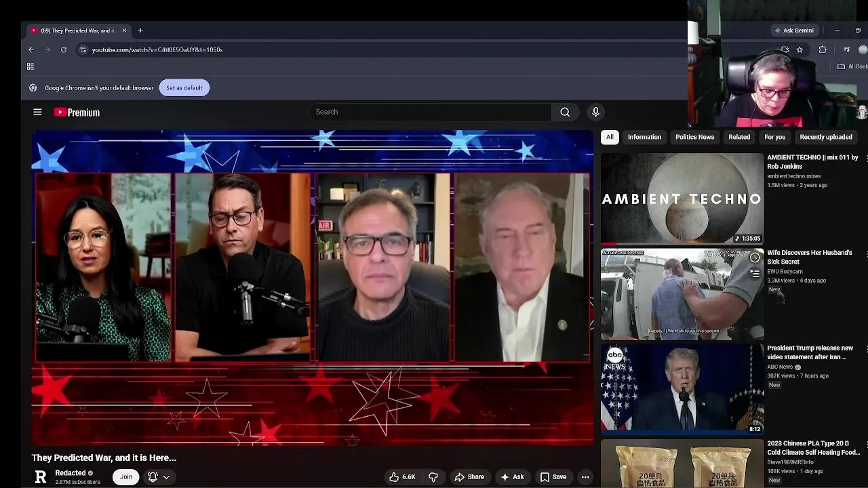Start voice search with the microphone icon
This screenshot has height=488, width=868.
[x=595, y=112]
